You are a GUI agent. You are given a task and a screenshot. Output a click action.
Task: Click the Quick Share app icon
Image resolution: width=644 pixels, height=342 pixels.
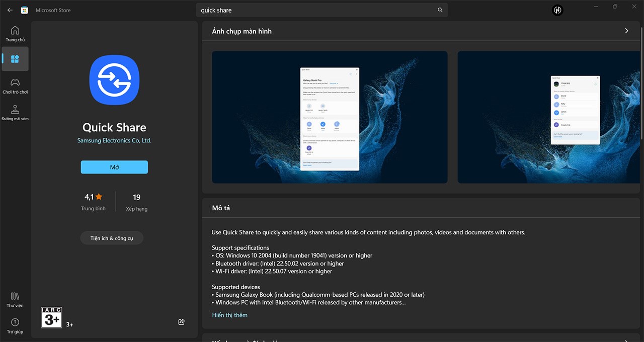click(x=114, y=79)
